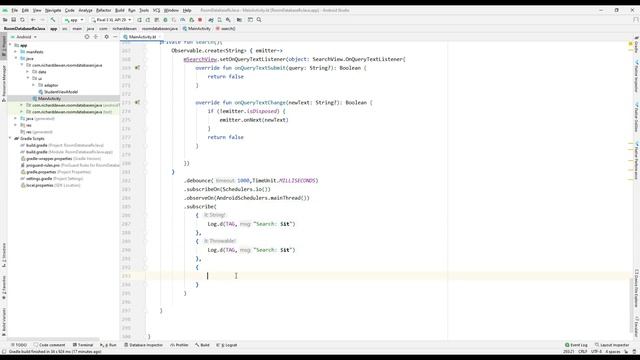640x360 pixels.
Task: Click the Search Everywhere magnifier icon
Action: click(259, 20)
